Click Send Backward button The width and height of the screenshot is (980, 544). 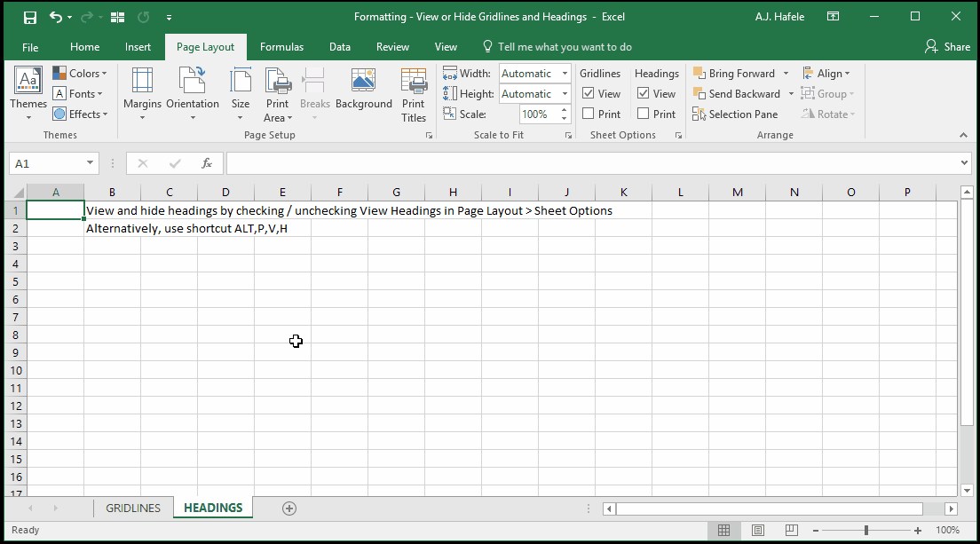(737, 94)
